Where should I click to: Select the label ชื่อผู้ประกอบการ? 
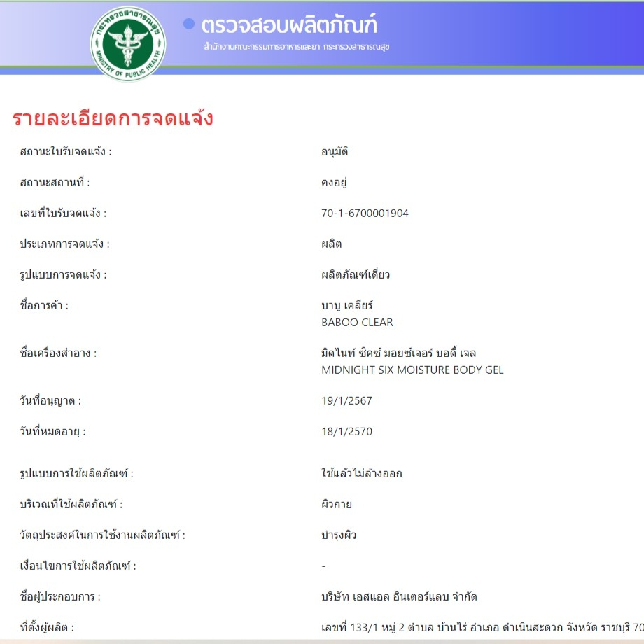[60, 597]
